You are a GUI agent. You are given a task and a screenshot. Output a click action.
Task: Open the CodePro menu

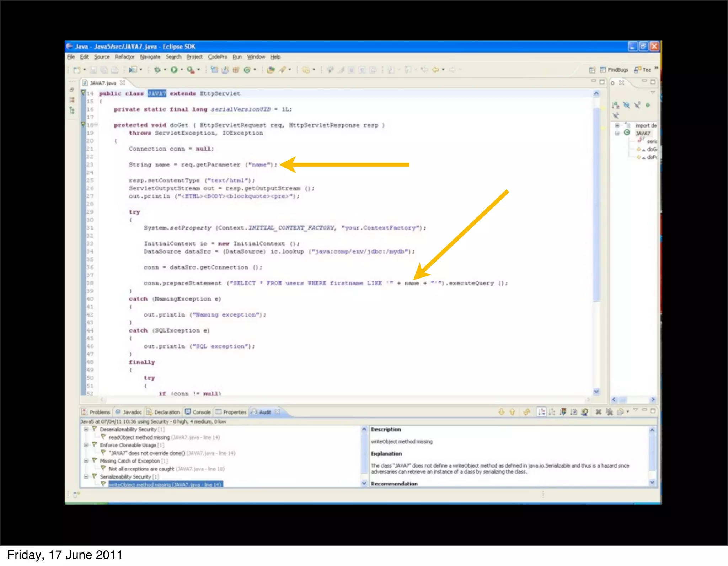(218, 57)
